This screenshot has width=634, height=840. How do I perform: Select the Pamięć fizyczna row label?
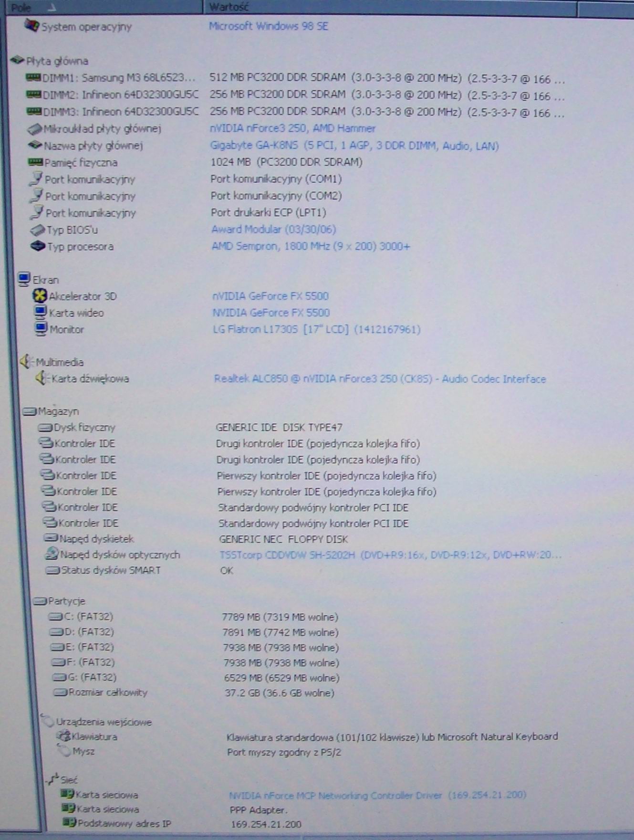tap(81, 163)
